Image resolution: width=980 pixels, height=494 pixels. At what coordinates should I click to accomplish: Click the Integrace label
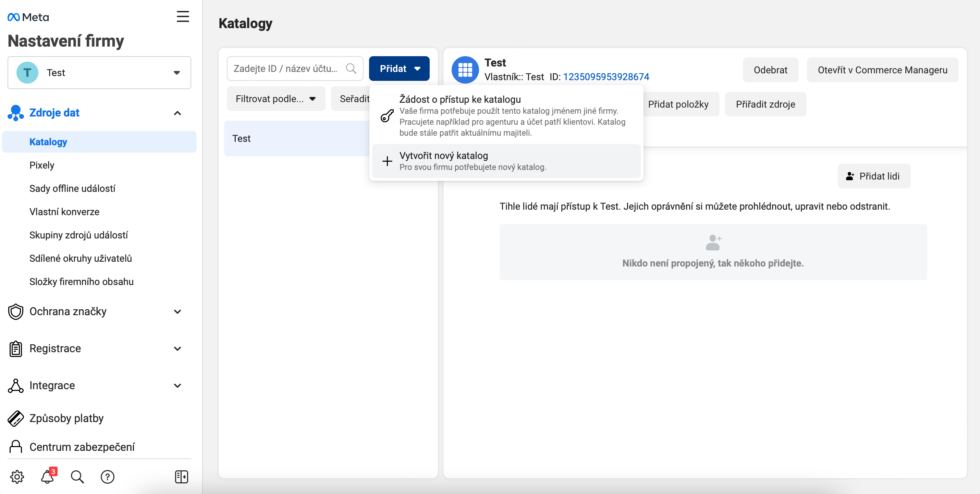pyautogui.click(x=52, y=385)
